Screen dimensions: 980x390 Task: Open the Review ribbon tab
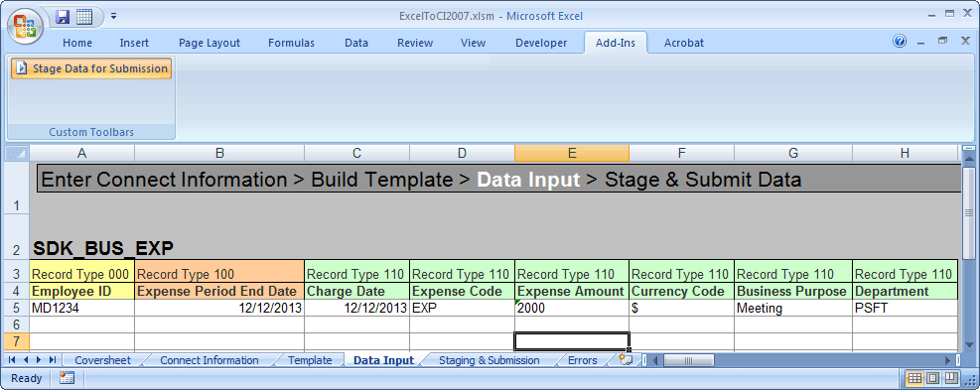point(415,43)
